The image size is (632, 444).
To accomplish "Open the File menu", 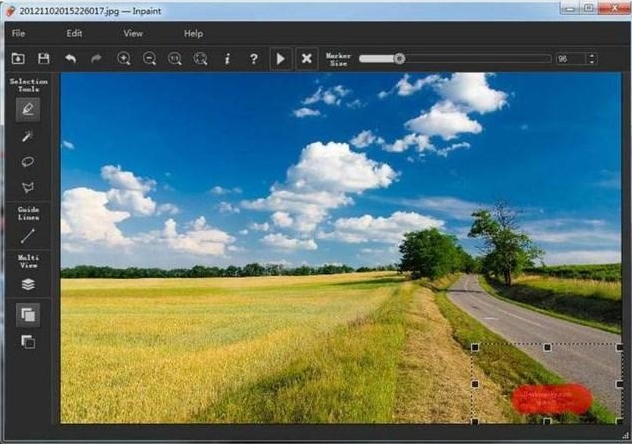I will 18,33.
